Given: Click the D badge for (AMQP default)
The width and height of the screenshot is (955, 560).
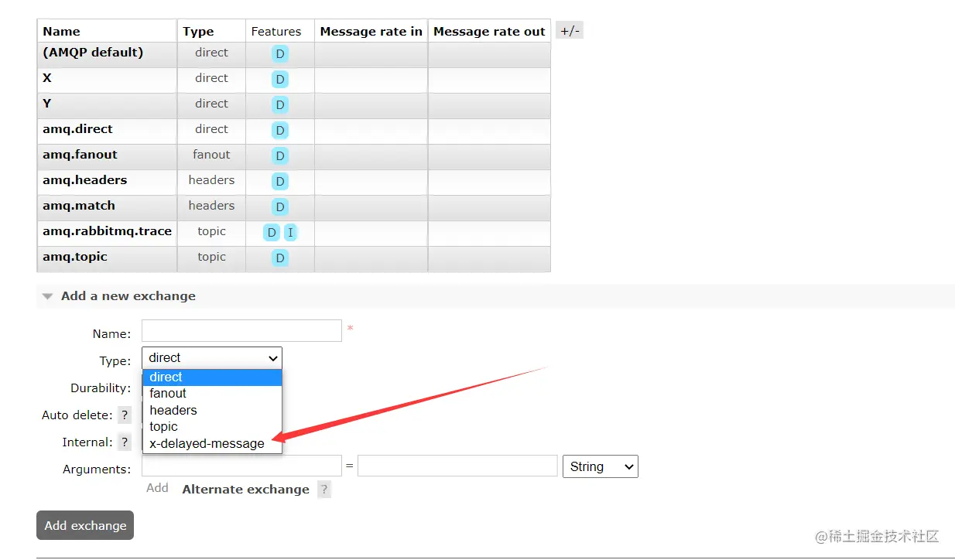Looking at the screenshot, I should click(280, 53).
